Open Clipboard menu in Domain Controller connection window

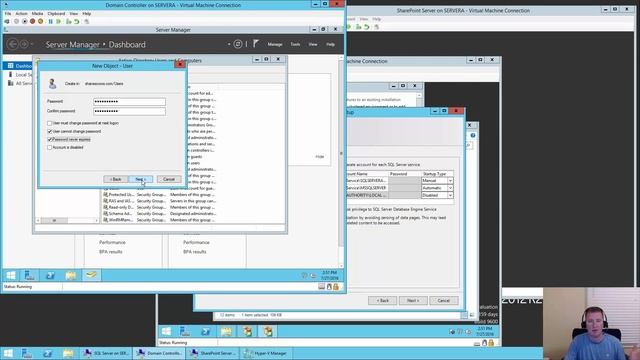(x=56, y=13)
